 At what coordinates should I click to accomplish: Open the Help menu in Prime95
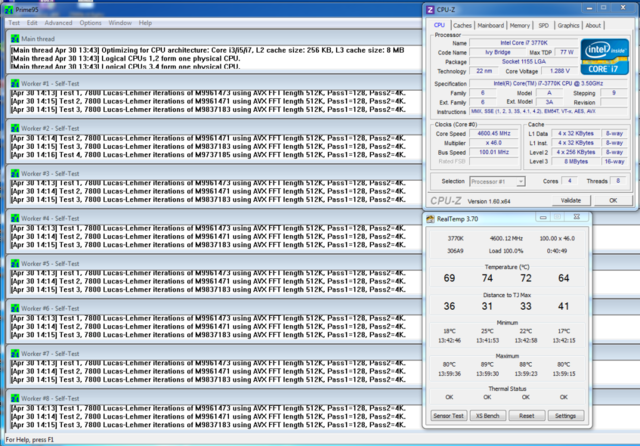click(x=145, y=23)
